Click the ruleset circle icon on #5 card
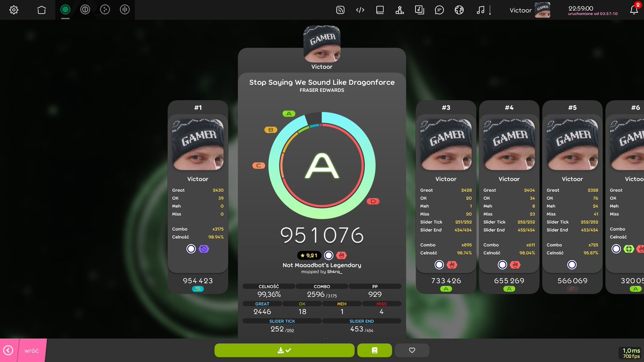644x362 pixels. click(572, 264)
